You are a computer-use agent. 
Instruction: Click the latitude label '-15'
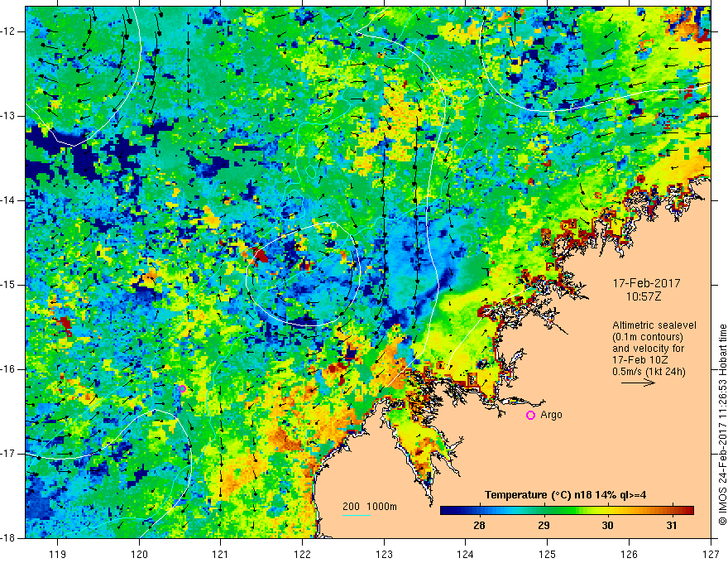8,285
